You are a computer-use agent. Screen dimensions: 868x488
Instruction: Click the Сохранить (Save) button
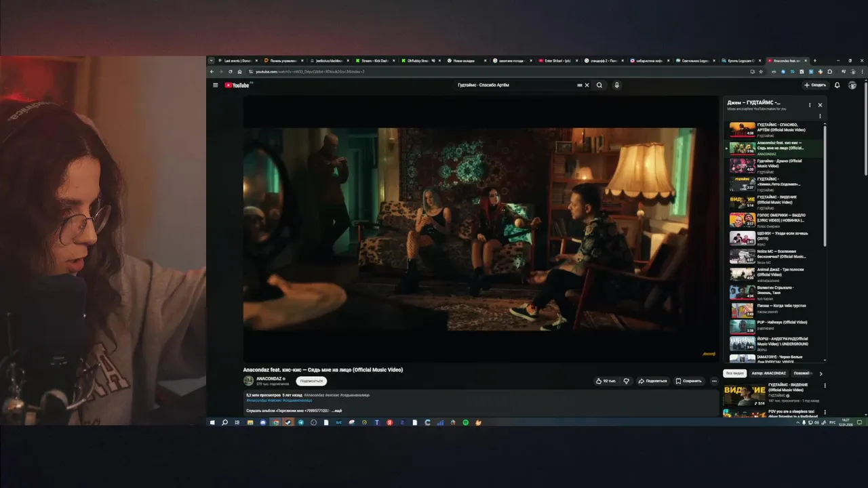(689, 381)
